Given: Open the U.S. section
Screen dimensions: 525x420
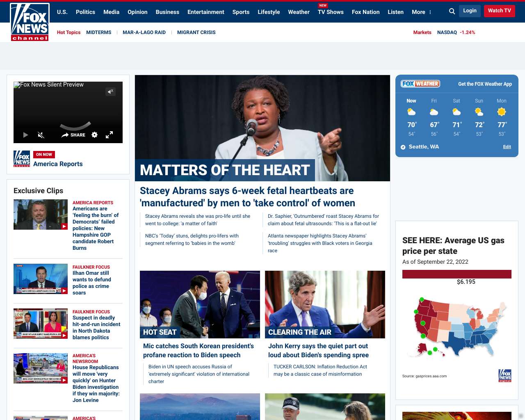Looking at the screenshot, I should click(62, 12).
